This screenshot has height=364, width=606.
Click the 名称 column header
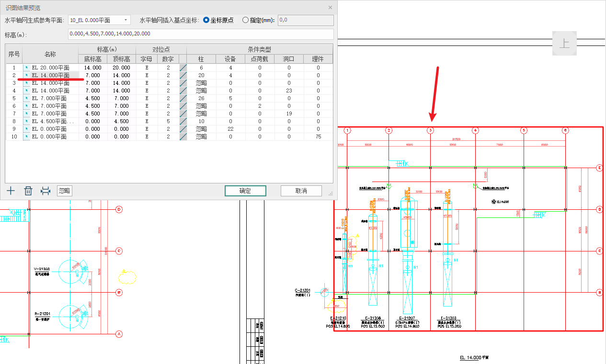(x=50, y=54)
